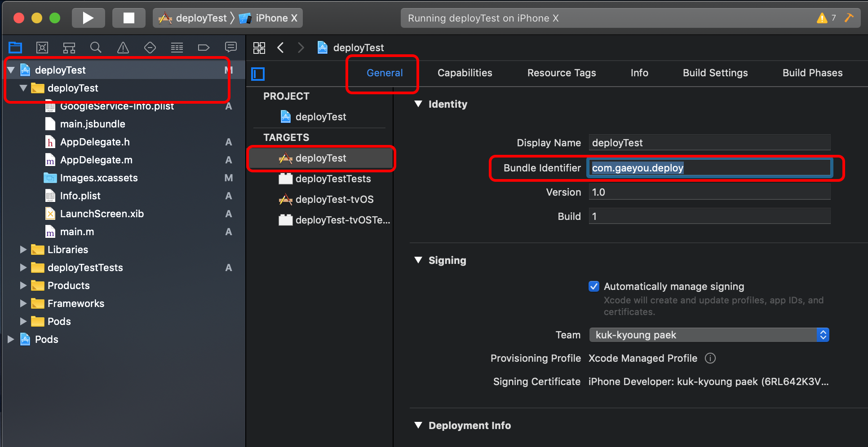868x447 pixels.
Task: Open the Team dropdown kuk-kyoung paek
Action: pyautogui.click(x=709, y=335)
